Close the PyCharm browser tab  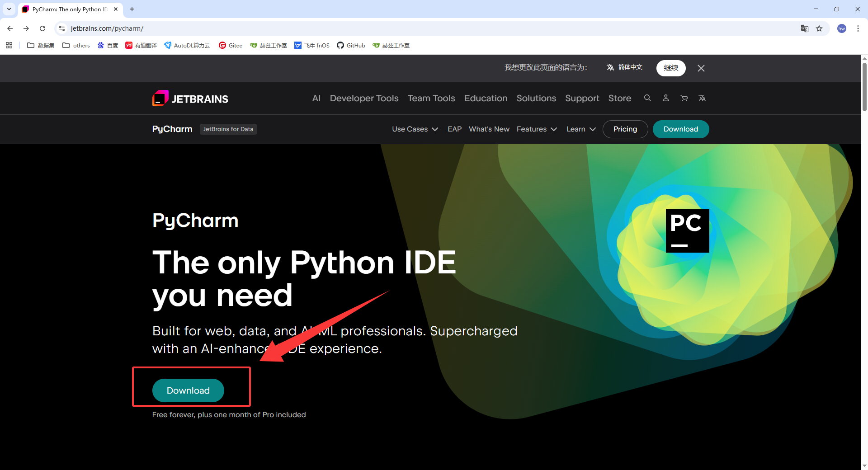pyautogui.click(x=116, y=9)
